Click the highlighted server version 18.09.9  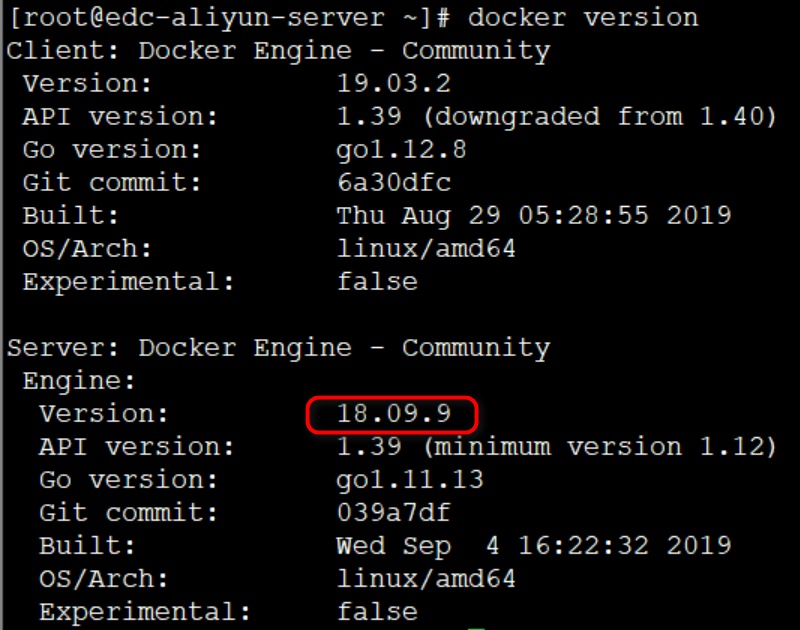(x=394, y=414)
